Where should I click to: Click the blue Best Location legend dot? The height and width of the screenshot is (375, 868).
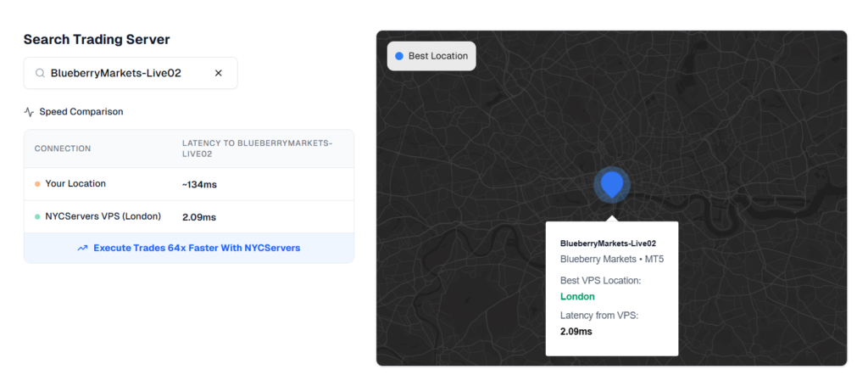(399, 56)
